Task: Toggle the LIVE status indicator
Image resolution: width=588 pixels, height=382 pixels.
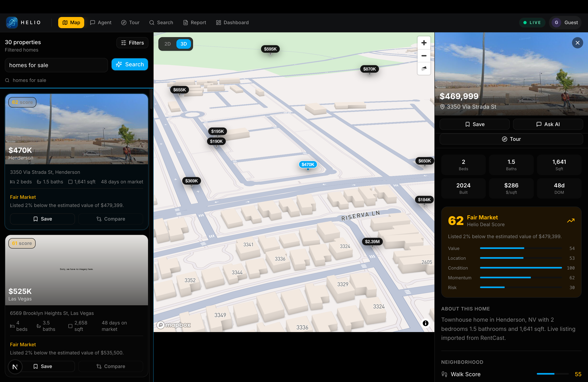Action: [x=532, y=22]
